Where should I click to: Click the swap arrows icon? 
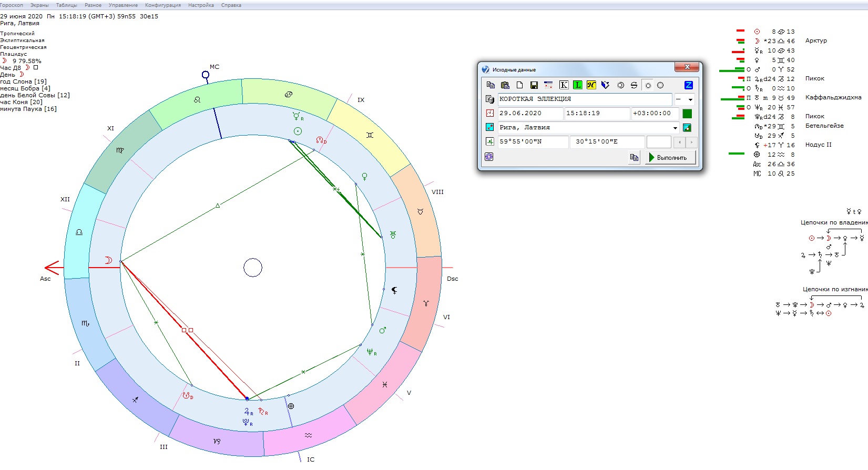[634, 85]
